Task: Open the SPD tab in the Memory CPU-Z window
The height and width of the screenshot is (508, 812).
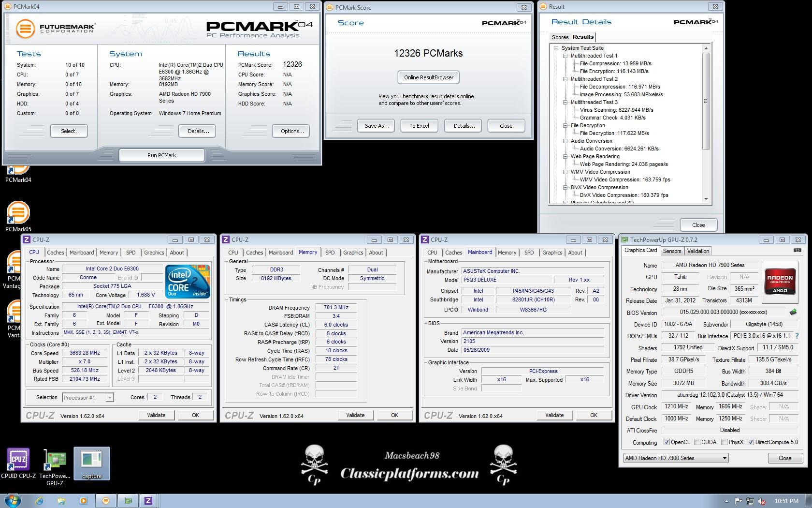Action: point(330,253)
